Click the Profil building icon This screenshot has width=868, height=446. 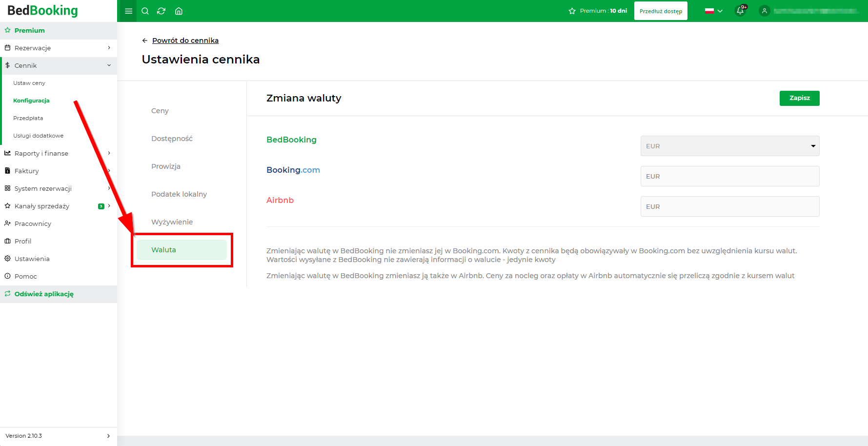(x=7, y=241)
